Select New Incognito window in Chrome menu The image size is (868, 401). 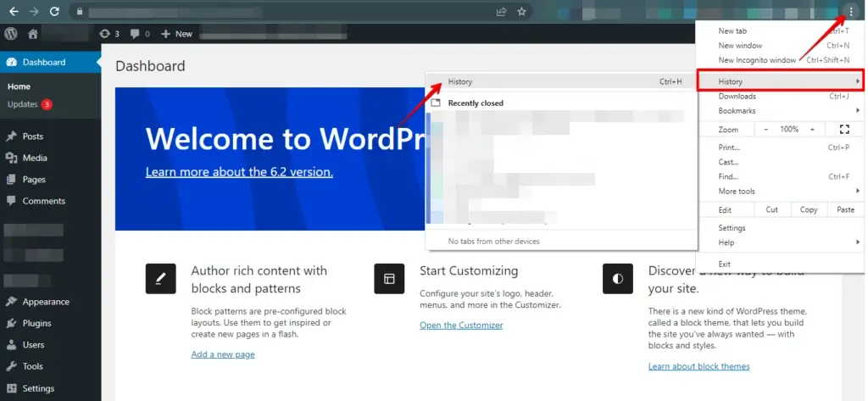pos(780,60)
